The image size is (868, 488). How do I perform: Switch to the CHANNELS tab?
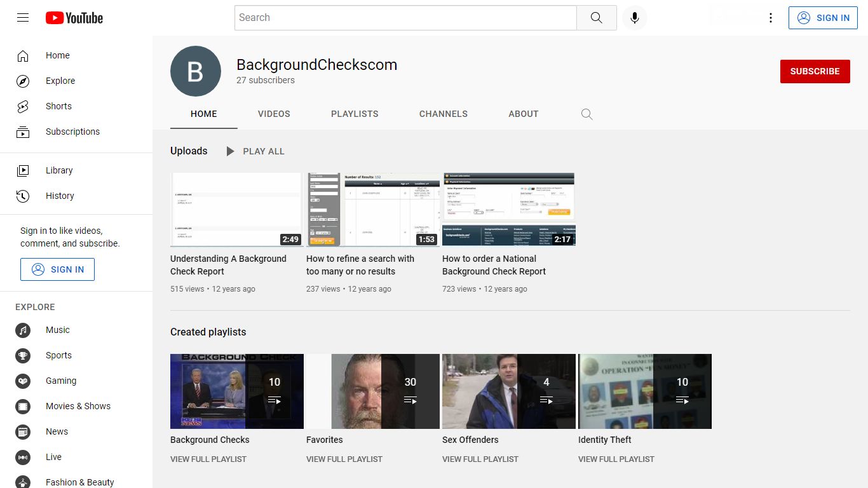(444, 114)
